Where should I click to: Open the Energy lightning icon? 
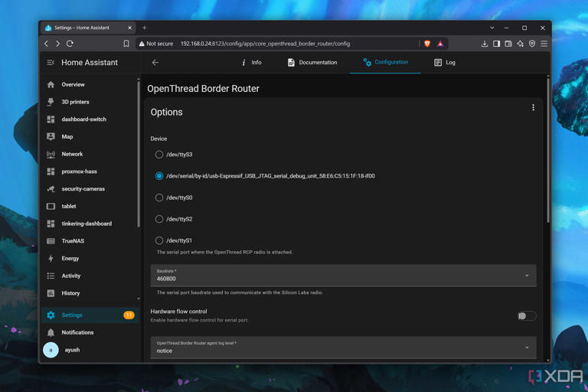[x=51, y=259]
